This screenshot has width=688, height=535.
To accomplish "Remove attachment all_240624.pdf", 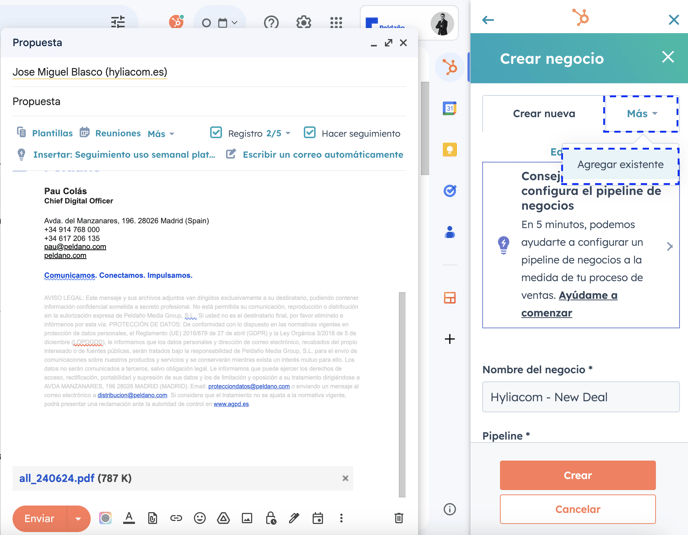I will click(x=345, y=478).
